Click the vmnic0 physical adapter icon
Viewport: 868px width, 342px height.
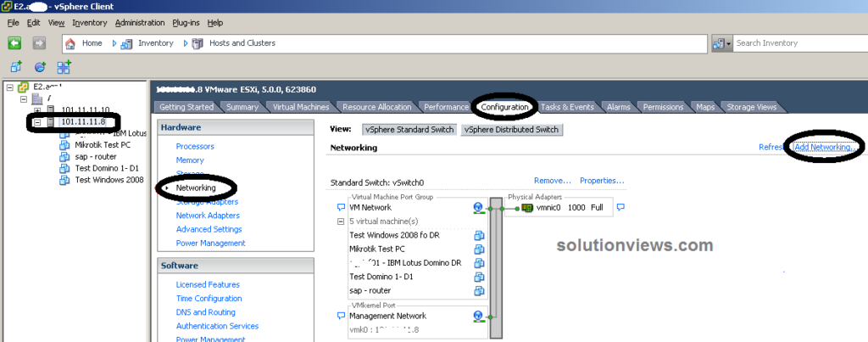pyautogui.click(x=527, y=208)
